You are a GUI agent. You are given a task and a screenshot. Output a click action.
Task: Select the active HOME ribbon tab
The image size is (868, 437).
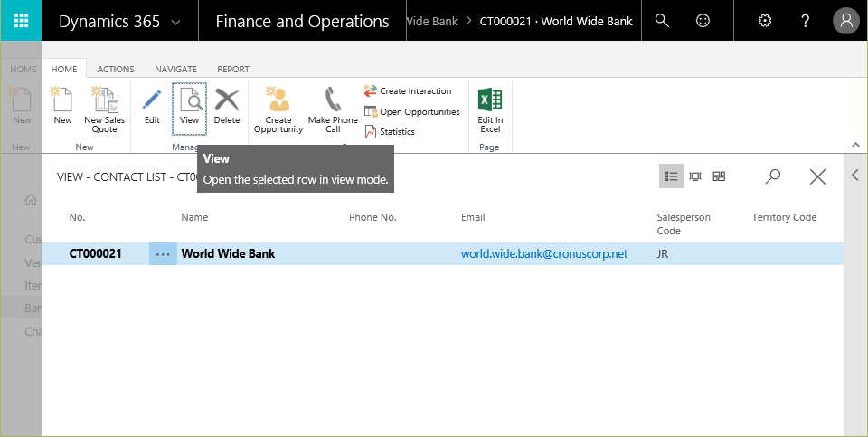(64, 70)
